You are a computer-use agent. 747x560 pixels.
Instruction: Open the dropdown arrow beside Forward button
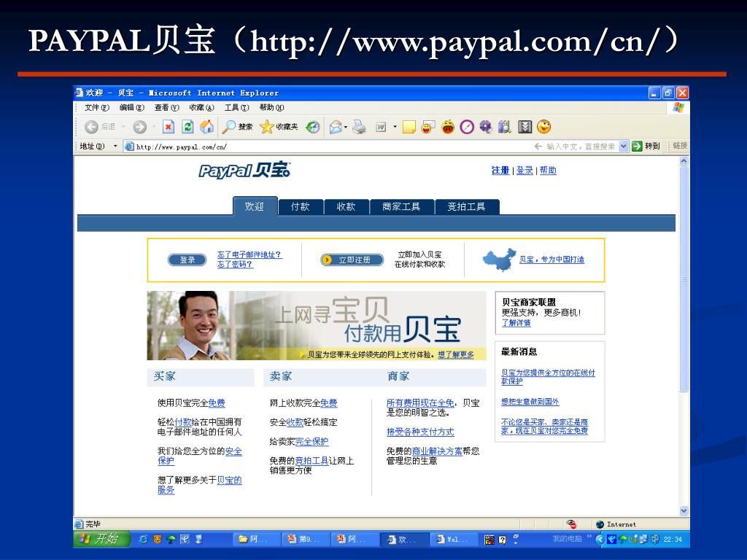pos(153,127)
